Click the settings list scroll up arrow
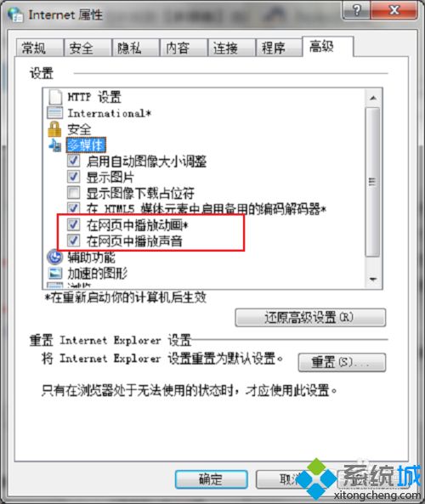 pyautogui.click(x=373, y=98)
